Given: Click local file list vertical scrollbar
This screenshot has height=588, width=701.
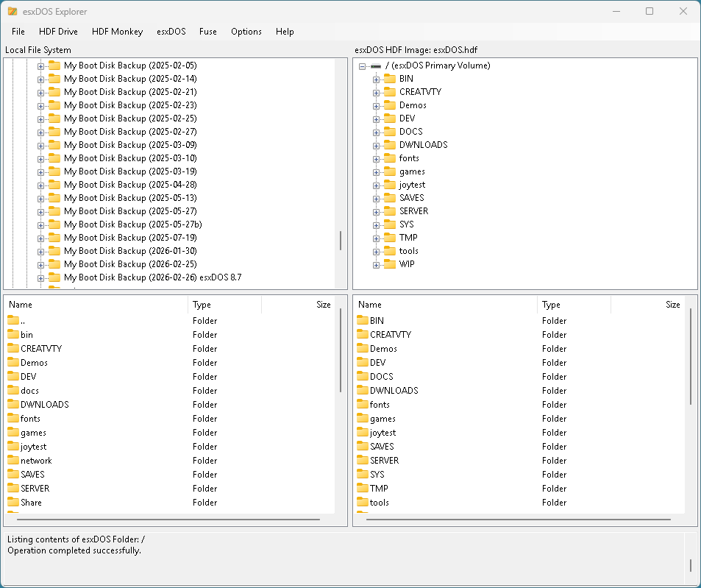Looking at the screenshot, I should [341, 350].
